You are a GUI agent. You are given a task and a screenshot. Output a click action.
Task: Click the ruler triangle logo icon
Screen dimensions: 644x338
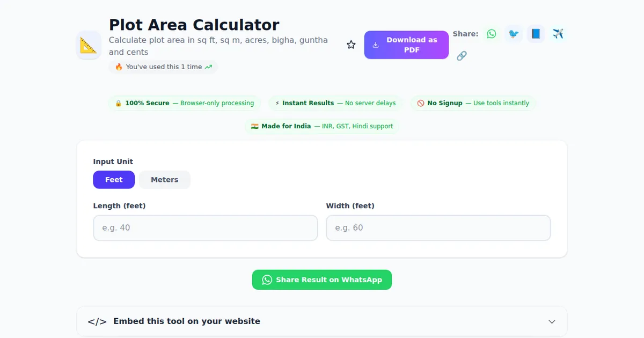pos(89,45)
